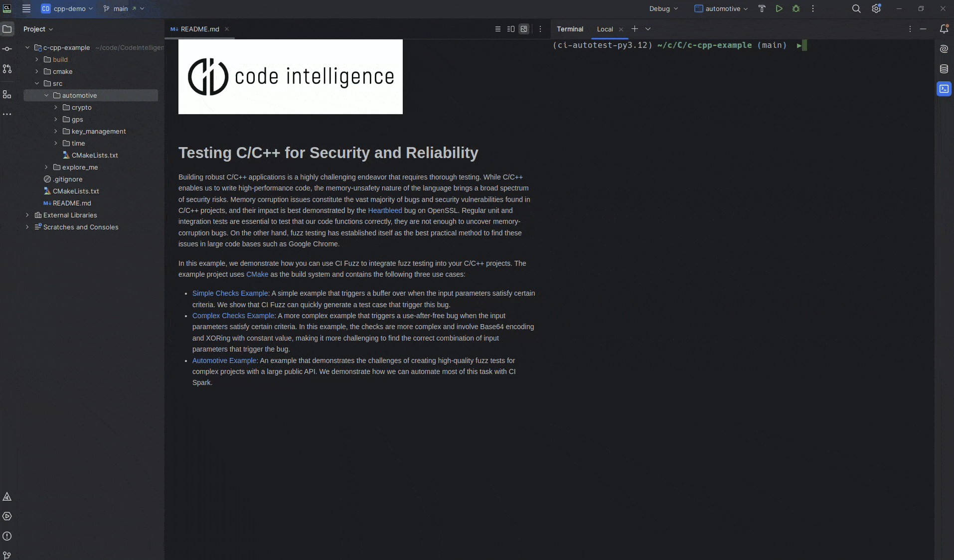Open Search Everywhere magnifier

856,8
